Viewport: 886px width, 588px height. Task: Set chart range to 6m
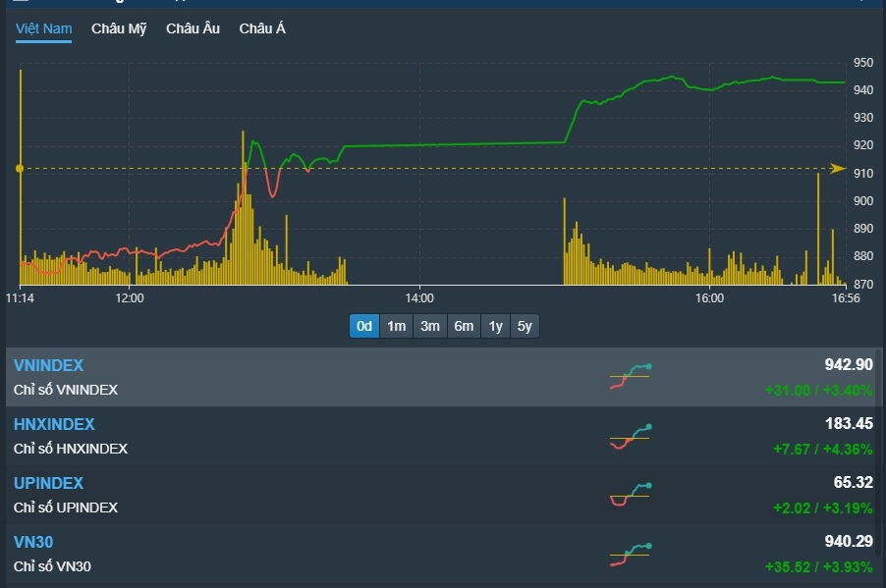[463, 326]
